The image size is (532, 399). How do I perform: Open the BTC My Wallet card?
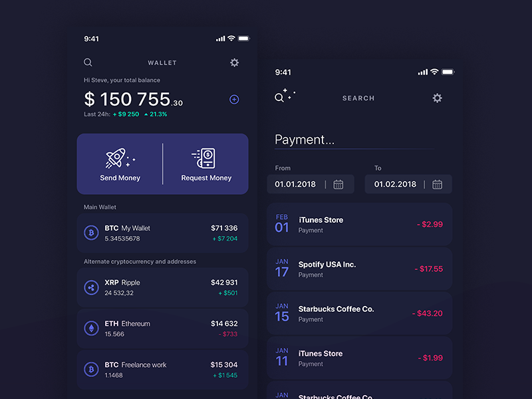(x=162, y=233)
